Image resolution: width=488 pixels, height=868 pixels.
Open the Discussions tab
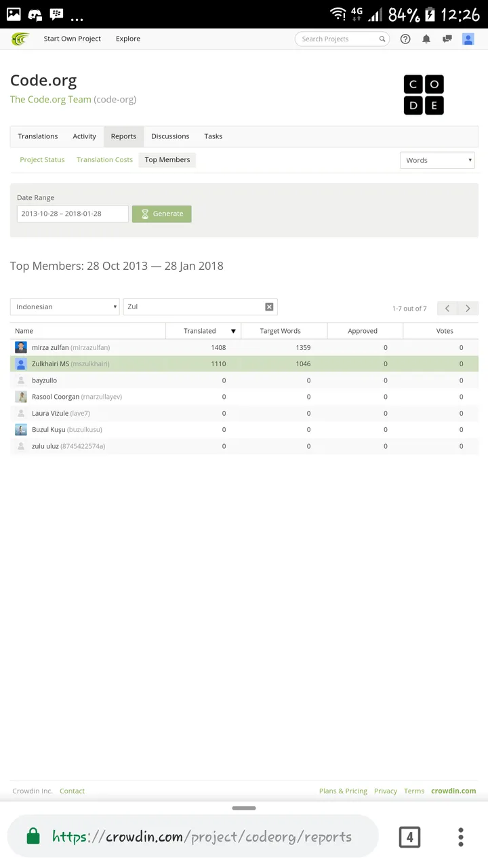(x=170, y=136)
